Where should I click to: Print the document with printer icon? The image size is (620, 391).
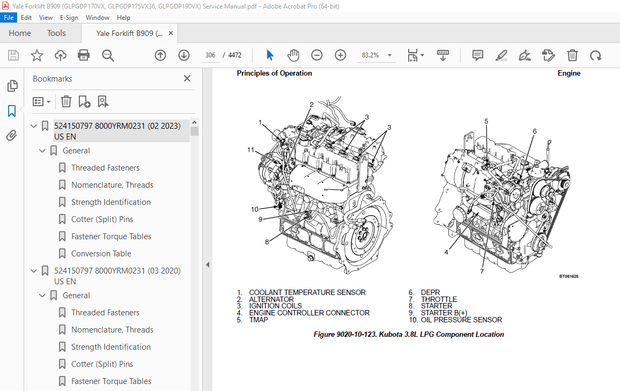pos(83,55)
